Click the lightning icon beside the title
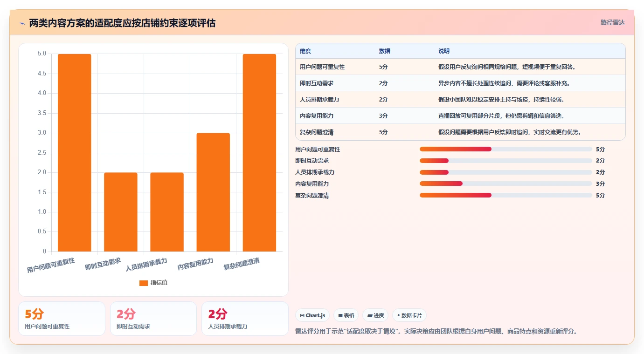The image size is (644, 354). pyautogui.click(x=22, y=23)
